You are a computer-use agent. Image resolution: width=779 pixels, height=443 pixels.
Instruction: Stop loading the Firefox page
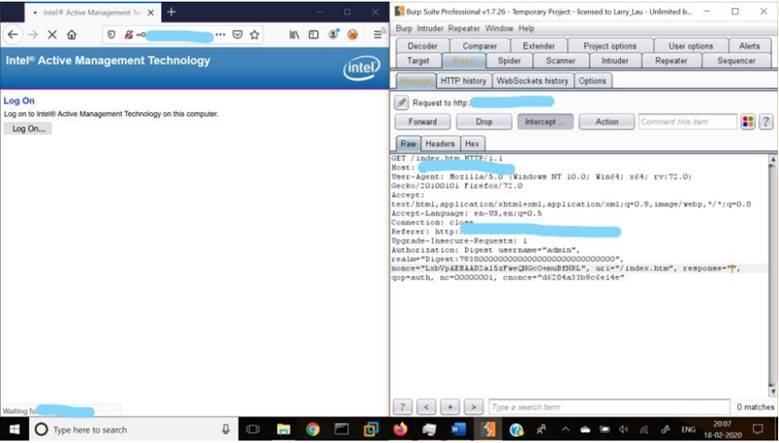(52, 34)
